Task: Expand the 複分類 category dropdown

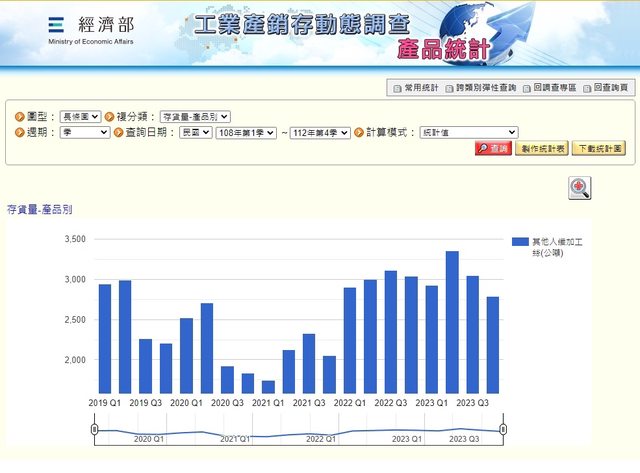Action: tap(196, 116)
